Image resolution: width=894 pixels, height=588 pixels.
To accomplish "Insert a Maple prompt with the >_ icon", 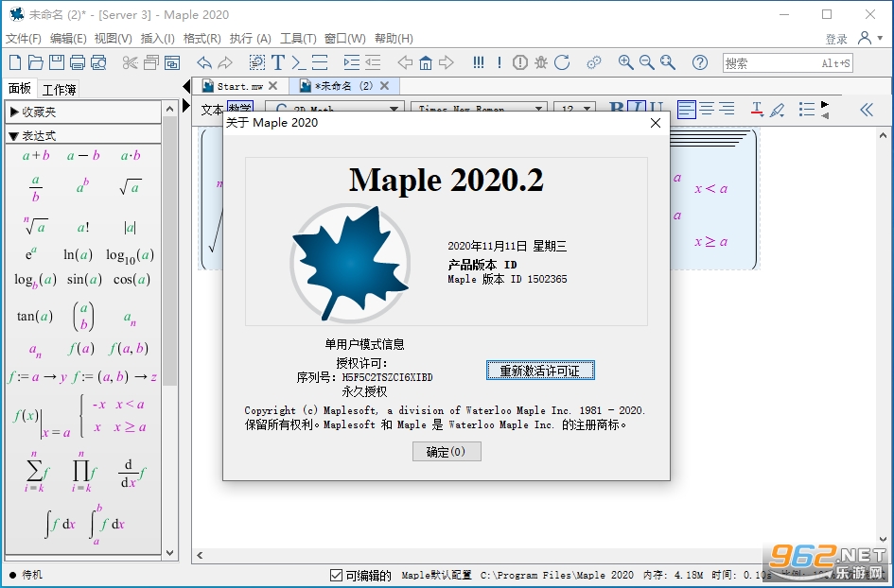I will click(299, 62).
